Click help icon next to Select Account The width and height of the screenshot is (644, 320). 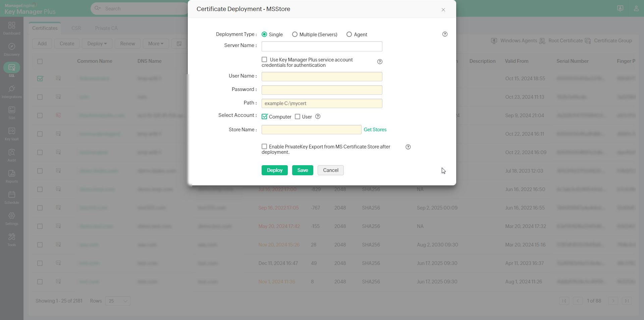click(318, 117)
